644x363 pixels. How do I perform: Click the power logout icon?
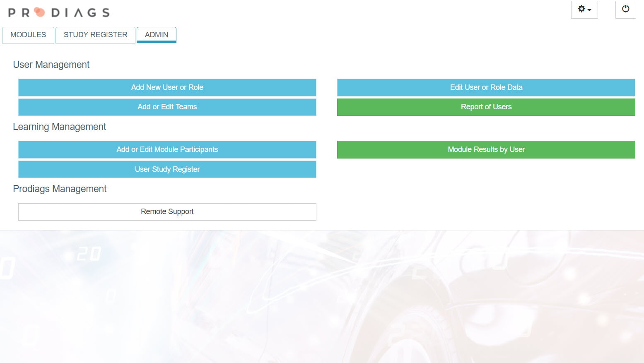click(x=625, y=10)
